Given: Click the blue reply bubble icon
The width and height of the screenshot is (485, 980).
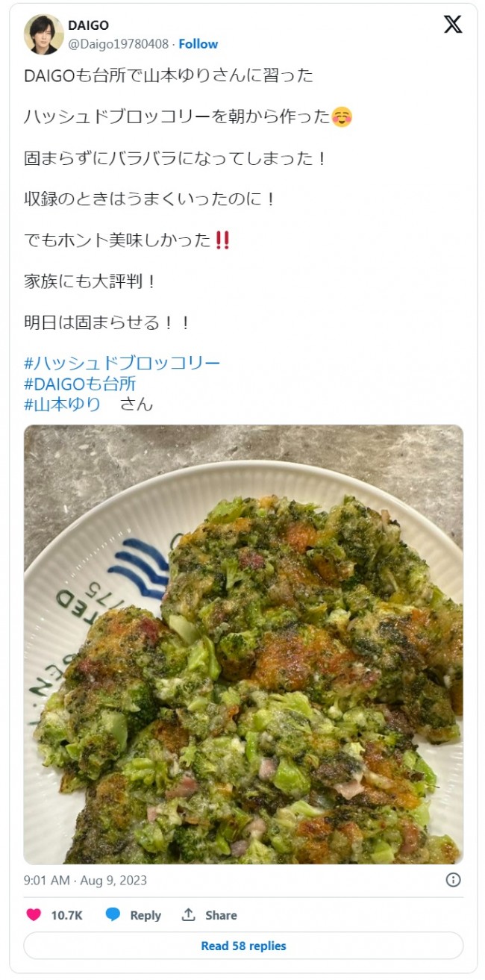Looking at the screenshot, I should pyautogui.click(x=113, y=915).
